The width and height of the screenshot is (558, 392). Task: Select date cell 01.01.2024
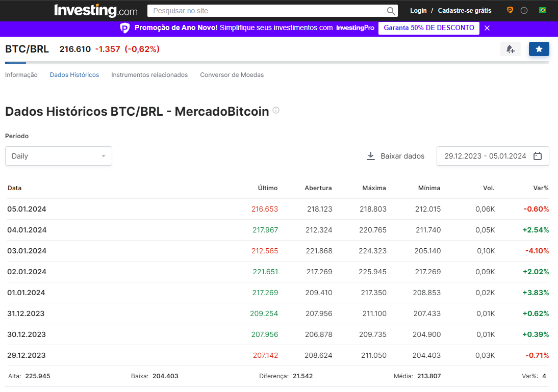pos(26,293)
